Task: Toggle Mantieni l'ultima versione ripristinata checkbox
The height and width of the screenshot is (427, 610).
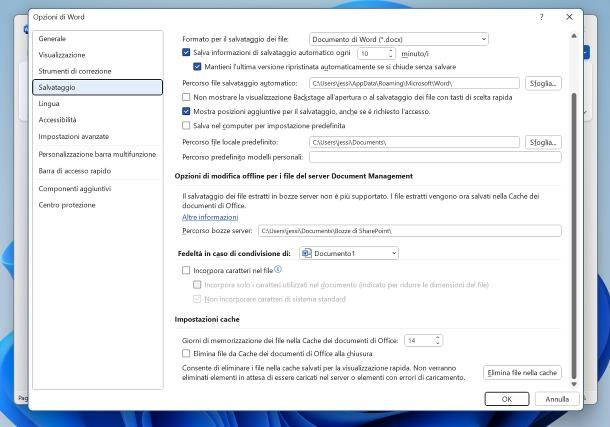Action: coord(197,67)
